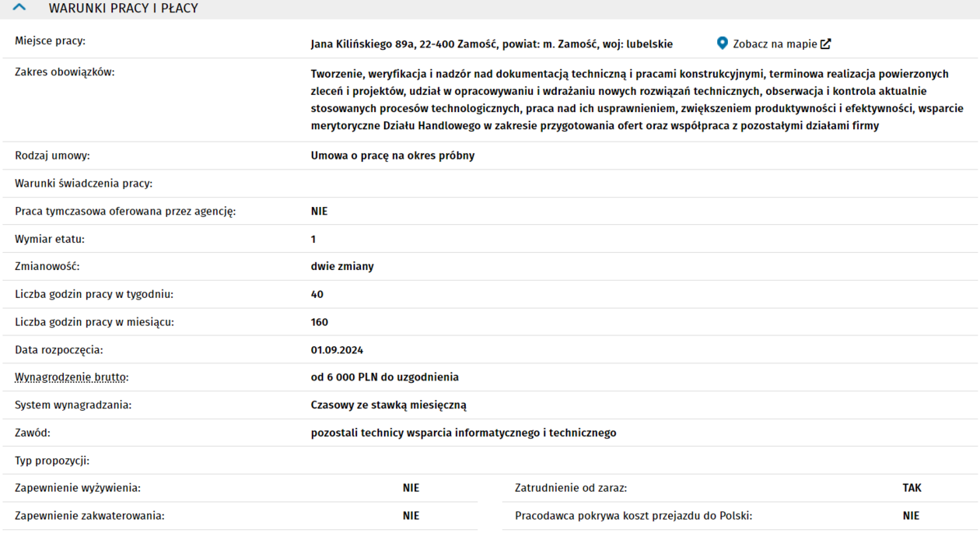Screen dimensions: 980x540
Task: Click the WARUNKI PRACY I PŁACY header title
Action: click(123, 9)
